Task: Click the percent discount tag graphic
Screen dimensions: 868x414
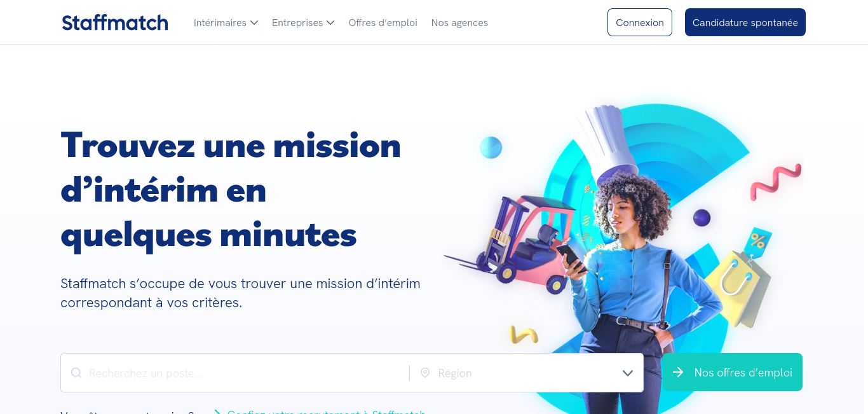Action: [x=758, y=240]
